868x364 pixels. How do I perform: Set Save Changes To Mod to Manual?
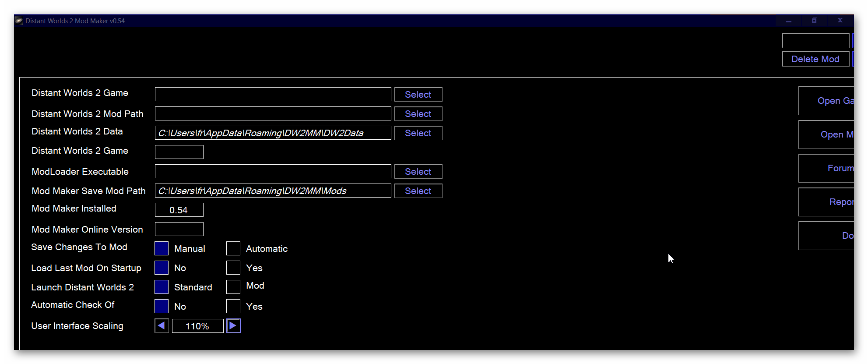(162, 248)
